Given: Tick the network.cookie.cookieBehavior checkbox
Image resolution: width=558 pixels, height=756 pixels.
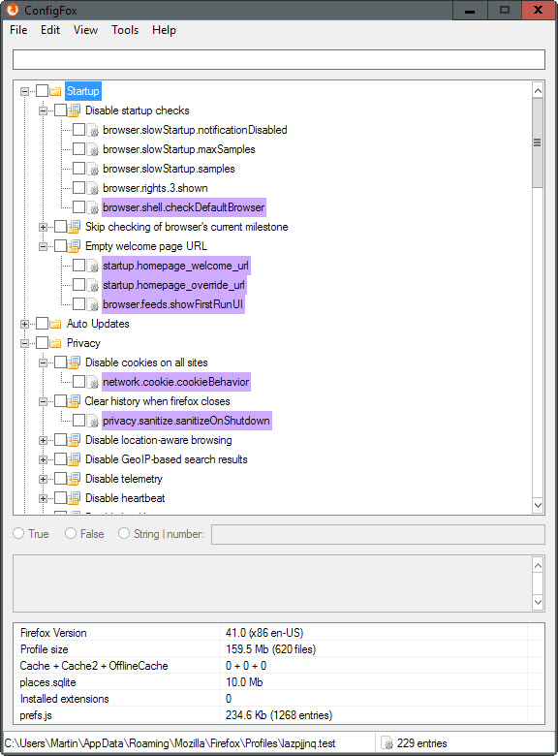Looking at the screenshot, I should pos(79,381).
